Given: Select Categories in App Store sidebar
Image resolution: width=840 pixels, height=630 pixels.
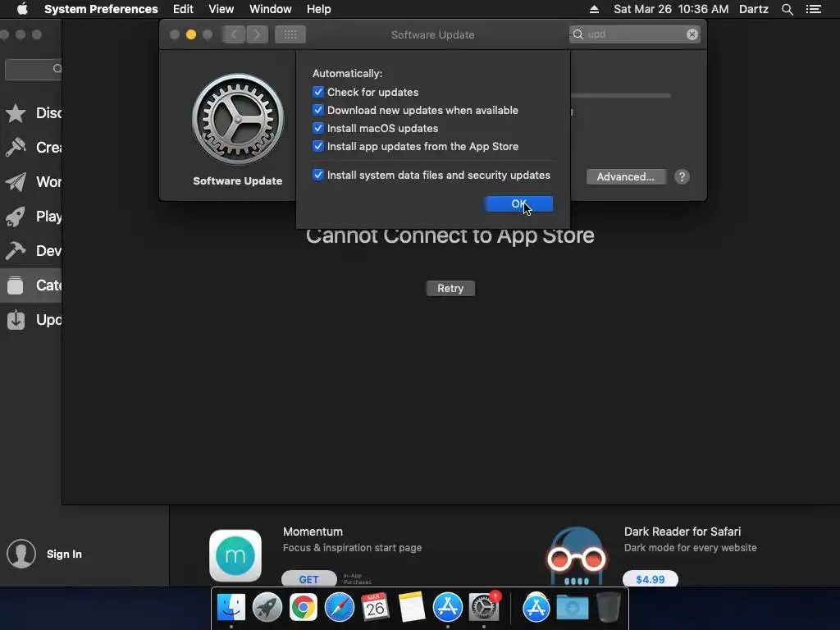Looking at the screenshot, I should pos(32,285).
